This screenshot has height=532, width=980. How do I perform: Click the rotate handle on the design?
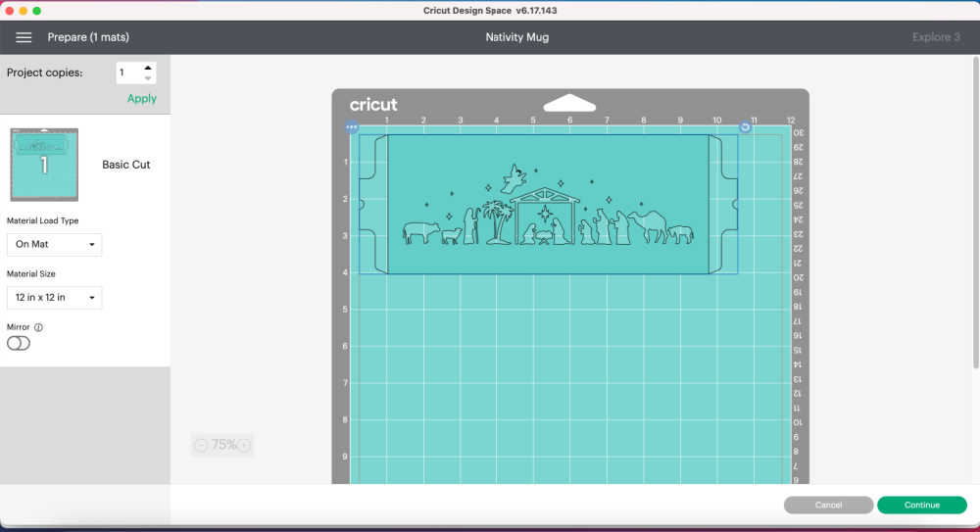pos(745,127)
